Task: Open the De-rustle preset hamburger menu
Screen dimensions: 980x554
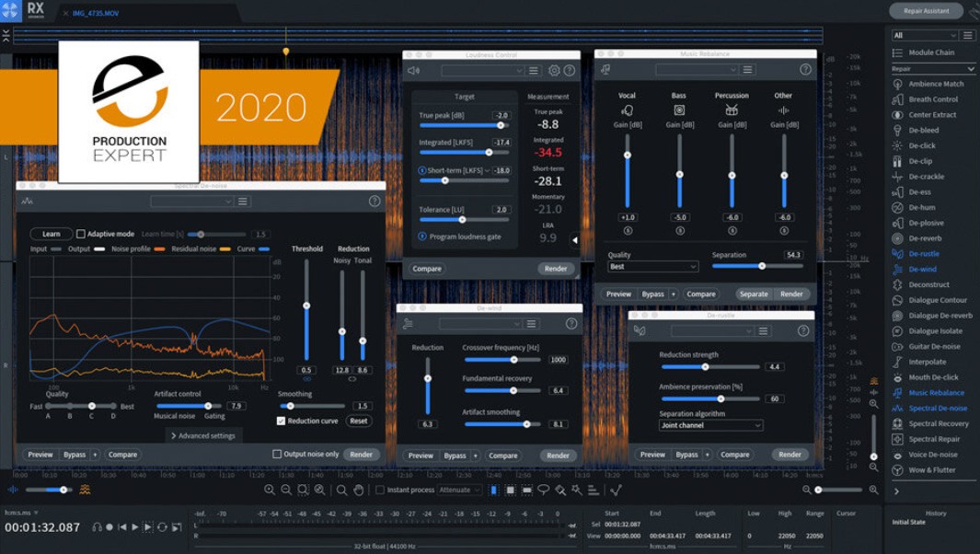Action: pos(763,330)
